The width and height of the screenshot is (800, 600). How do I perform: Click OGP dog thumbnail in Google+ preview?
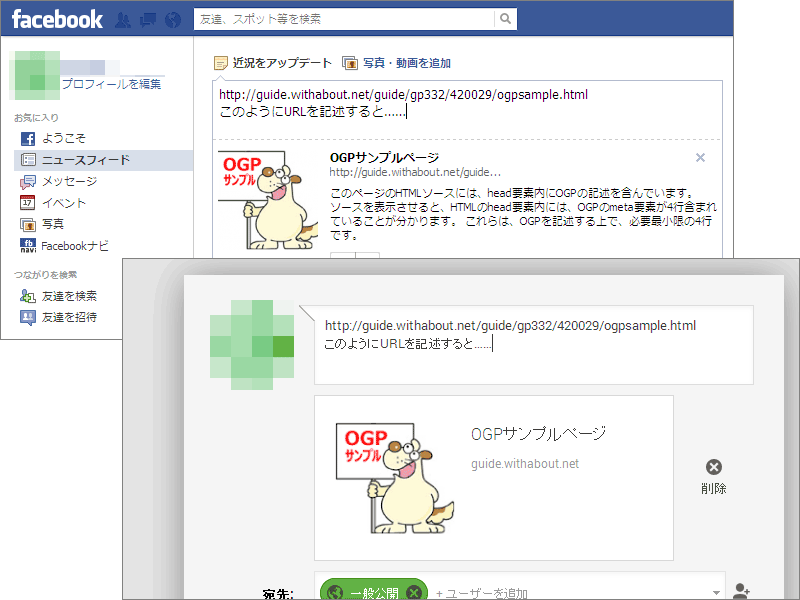[x=395, y=478]
